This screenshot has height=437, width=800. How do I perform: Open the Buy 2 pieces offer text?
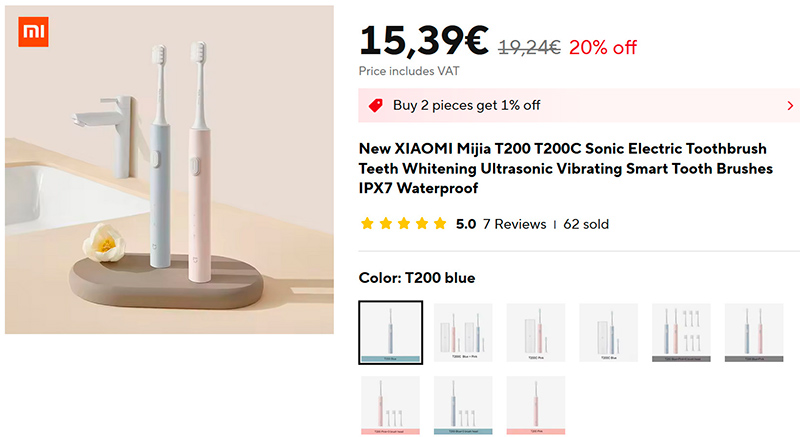click(x=466, y=105)
